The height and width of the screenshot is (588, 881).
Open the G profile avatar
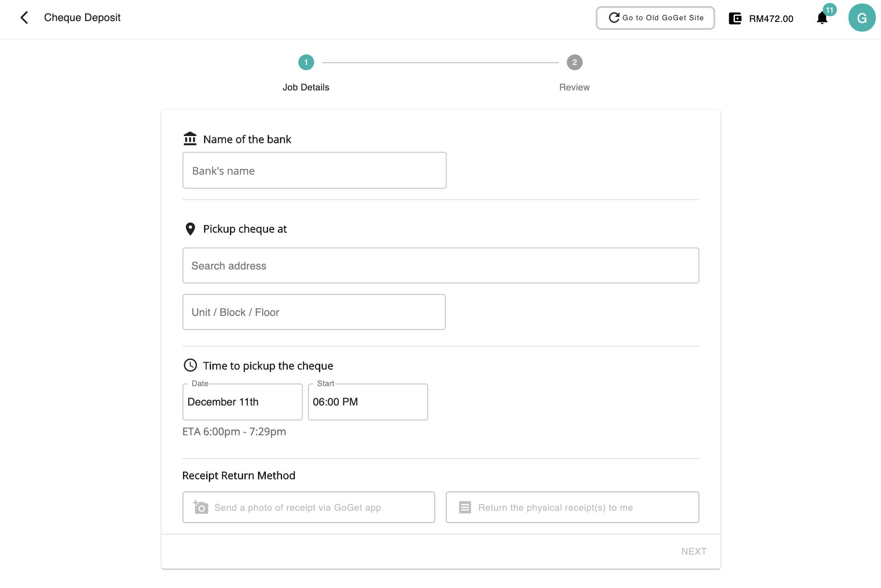(x=862, y=18)
